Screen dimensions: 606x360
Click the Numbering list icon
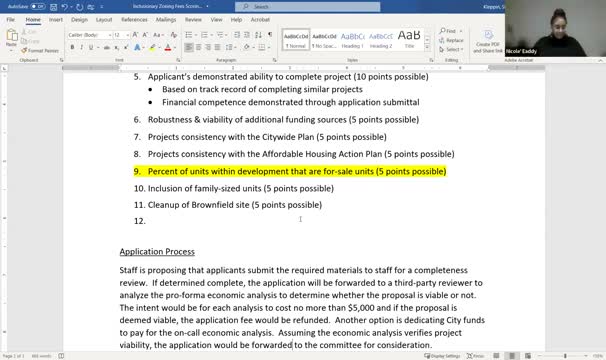[x=204, y=35]
